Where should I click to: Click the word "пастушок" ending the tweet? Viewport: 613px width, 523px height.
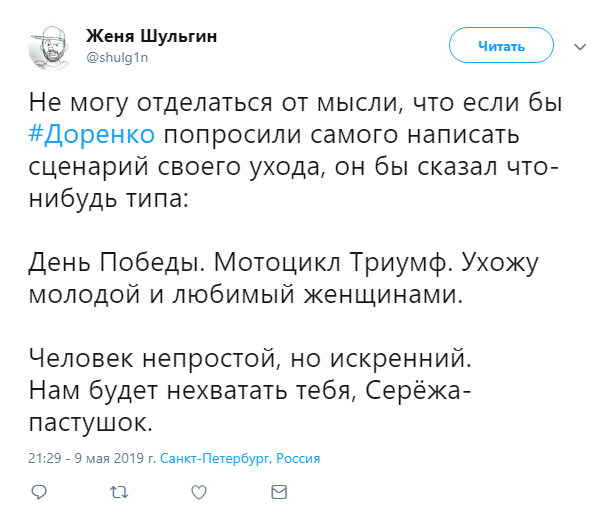pyautogui.click(x=90, y=423)
